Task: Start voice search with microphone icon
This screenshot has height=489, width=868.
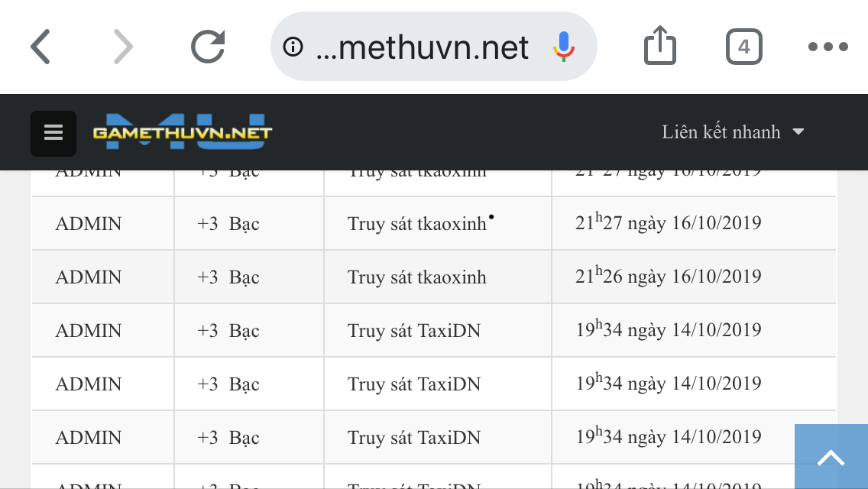Action: [564, 47]
